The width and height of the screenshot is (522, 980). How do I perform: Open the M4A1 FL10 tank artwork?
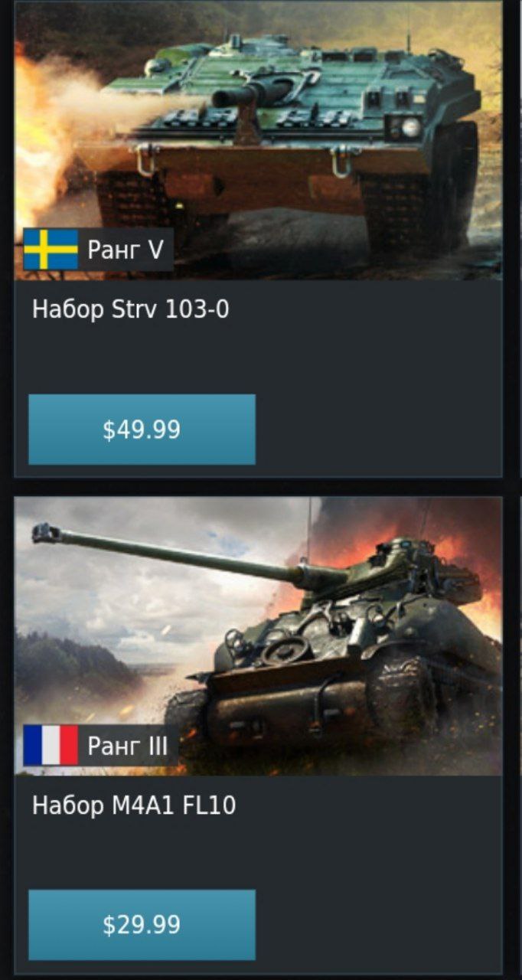[x=259, y=636]
